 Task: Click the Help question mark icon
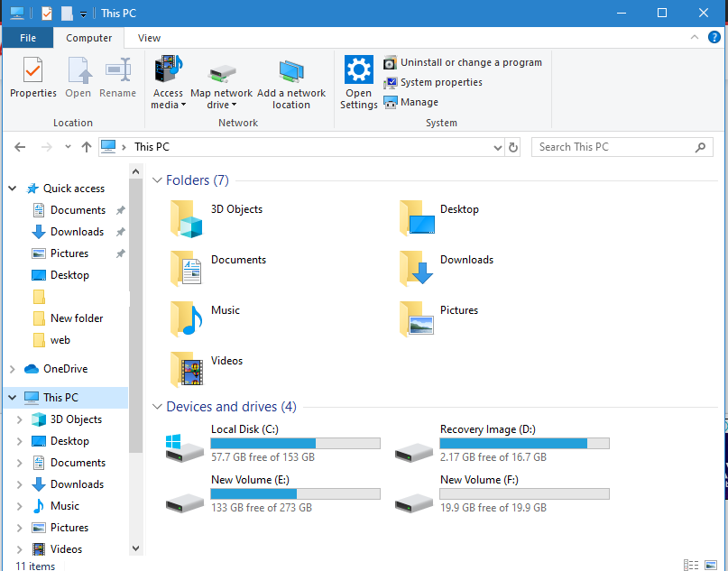pos(714,37)
